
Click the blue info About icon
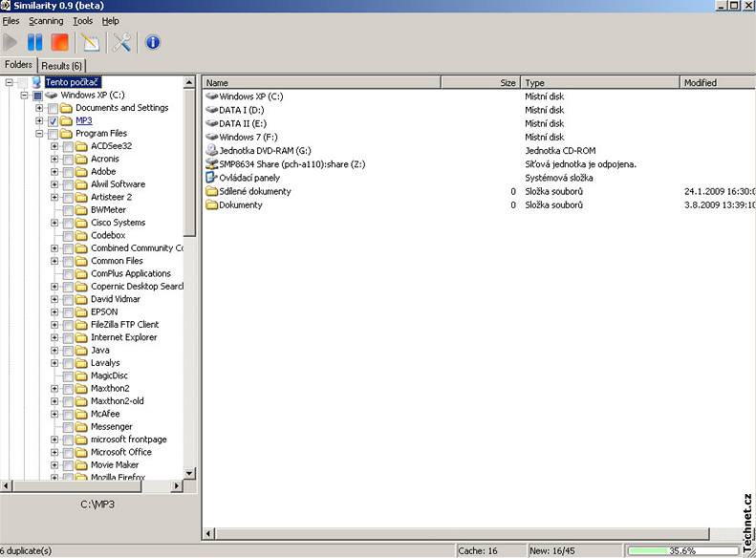pyautogui.click(x=152, y=42)
